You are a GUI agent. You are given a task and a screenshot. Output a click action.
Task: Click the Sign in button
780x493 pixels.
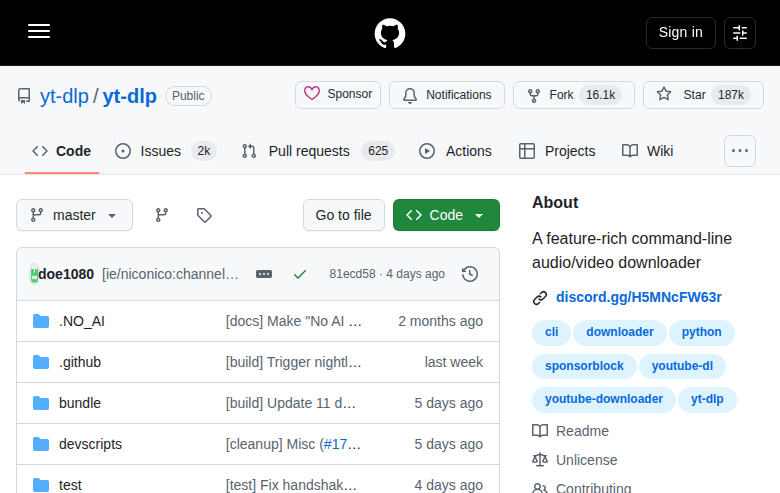(681, 33)
